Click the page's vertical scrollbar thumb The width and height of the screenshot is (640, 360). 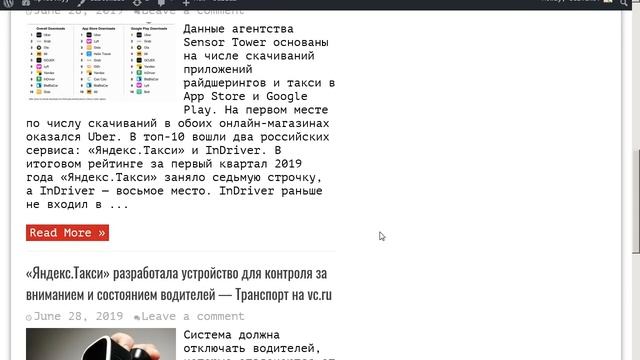point(636,202)
